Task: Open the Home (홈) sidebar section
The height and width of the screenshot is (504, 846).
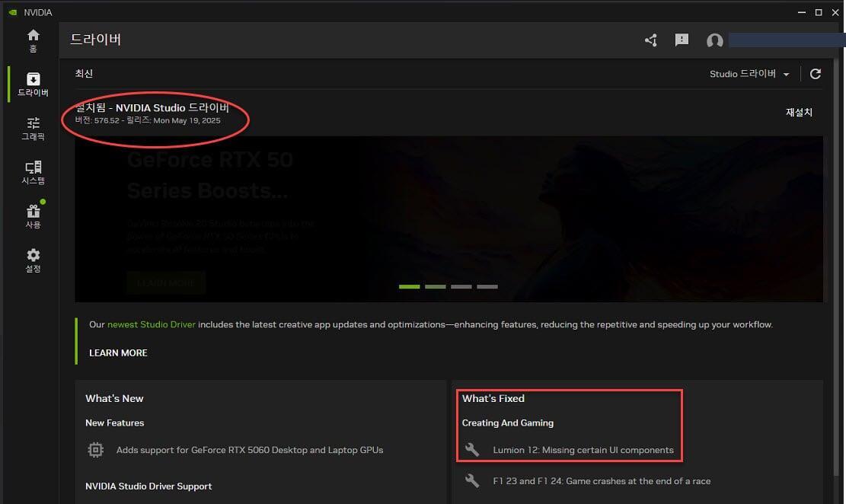Action: click(x=33, y=40)
